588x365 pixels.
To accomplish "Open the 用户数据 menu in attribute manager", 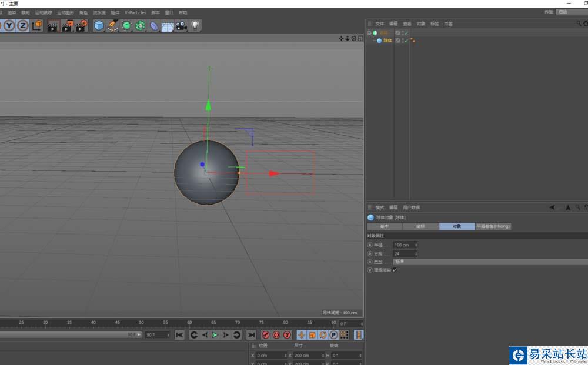I will tap(412, 207).
